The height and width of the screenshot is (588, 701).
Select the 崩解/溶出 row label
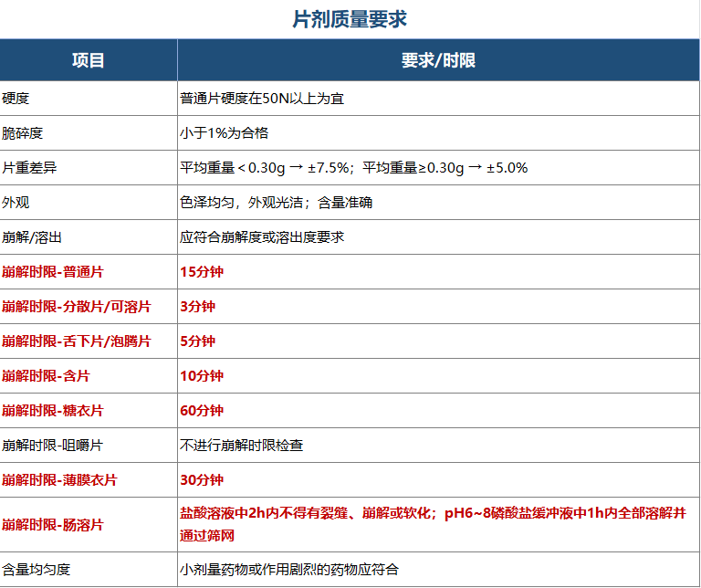(x=31, y=237)
